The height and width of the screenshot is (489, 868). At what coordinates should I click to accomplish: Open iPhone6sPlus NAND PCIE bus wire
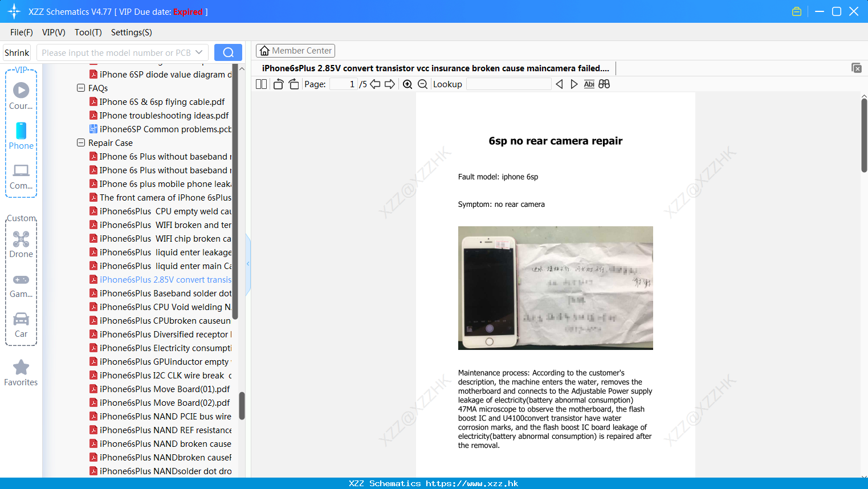[161, 416]
